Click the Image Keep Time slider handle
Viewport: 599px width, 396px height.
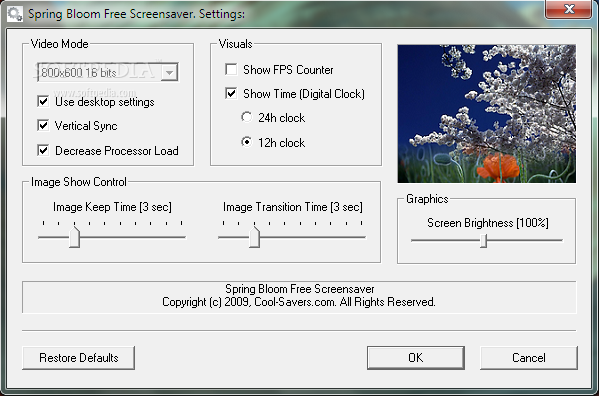pyautogui.click(x=74, y=237)
